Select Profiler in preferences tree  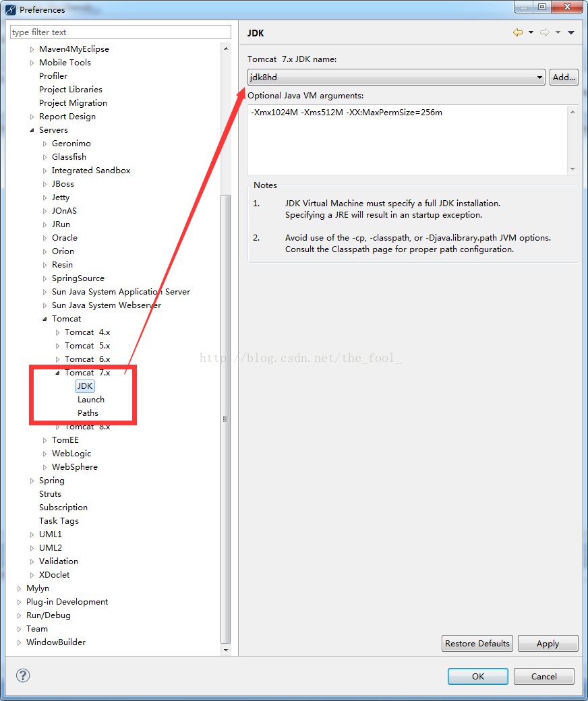coord(53,76)
